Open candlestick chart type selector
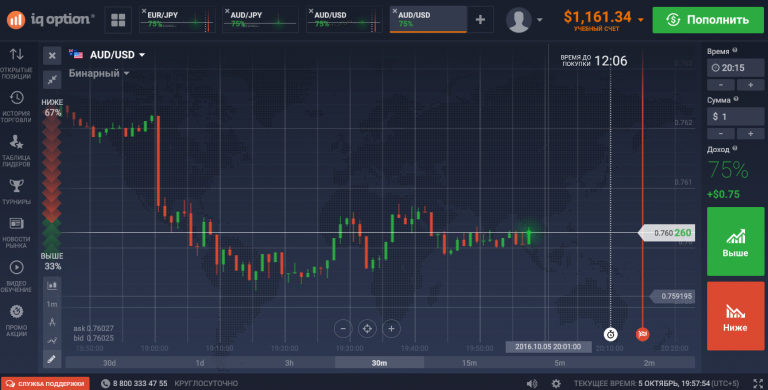Viewport: 768px width, 390px height. [52, 286]
